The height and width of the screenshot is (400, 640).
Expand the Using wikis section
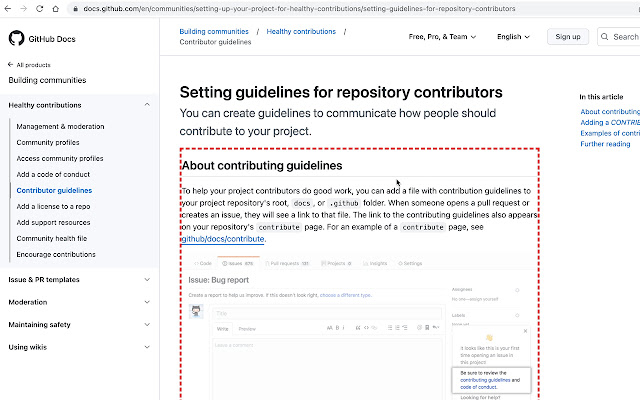(x=147, y=347)
